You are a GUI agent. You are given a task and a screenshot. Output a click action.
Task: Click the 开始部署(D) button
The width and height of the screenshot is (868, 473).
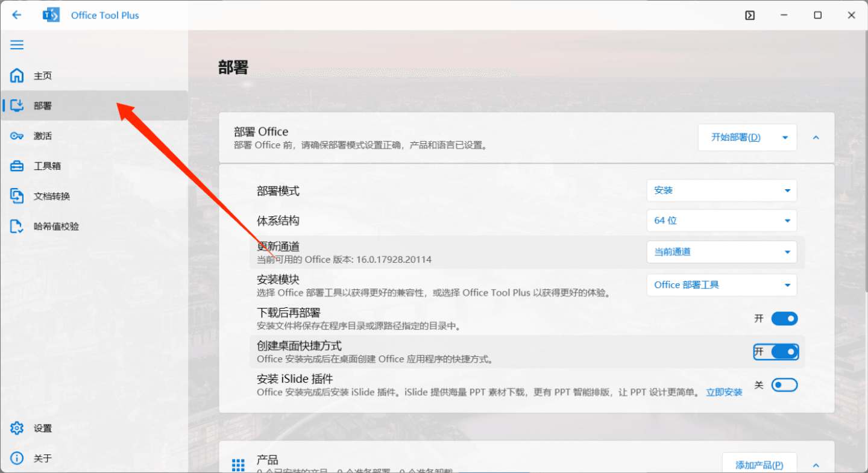pyautogui.click(x=736, y=137)
